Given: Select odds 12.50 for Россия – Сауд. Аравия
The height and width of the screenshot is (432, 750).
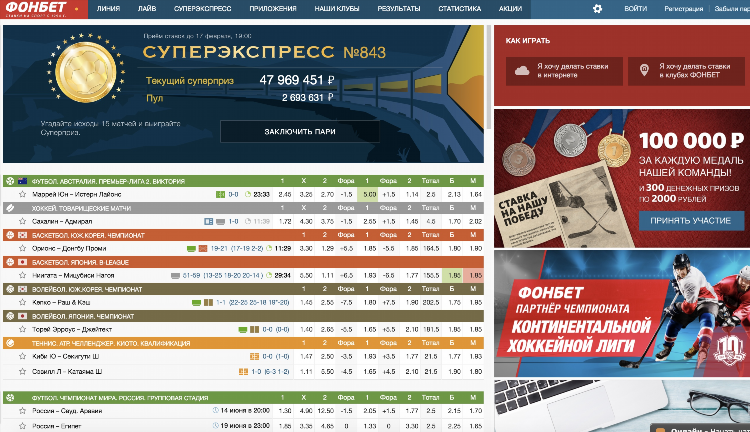Looking at the screenshot, I should tap(325, 410).
